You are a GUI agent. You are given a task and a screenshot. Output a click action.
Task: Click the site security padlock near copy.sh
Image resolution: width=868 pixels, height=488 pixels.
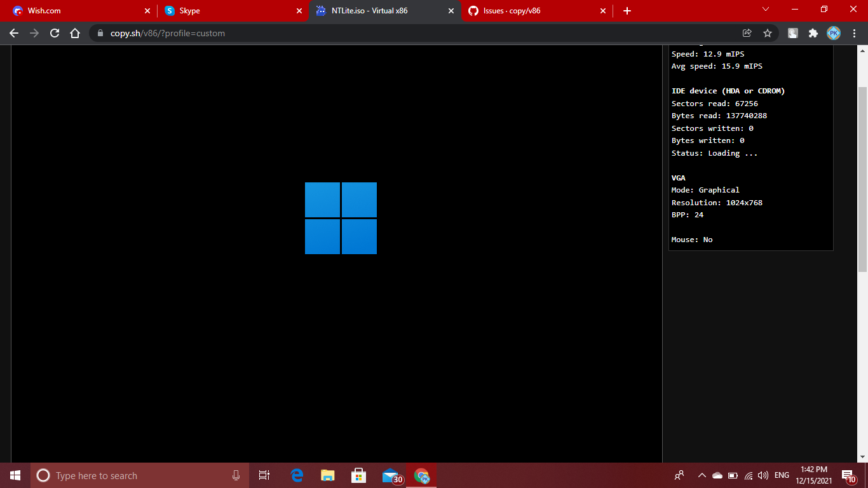(x=100, y=33)
